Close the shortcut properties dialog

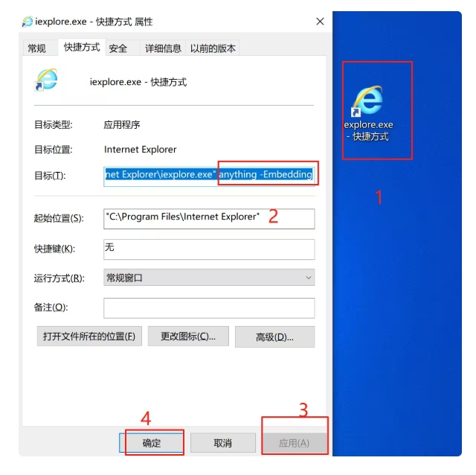coord(320,22)
